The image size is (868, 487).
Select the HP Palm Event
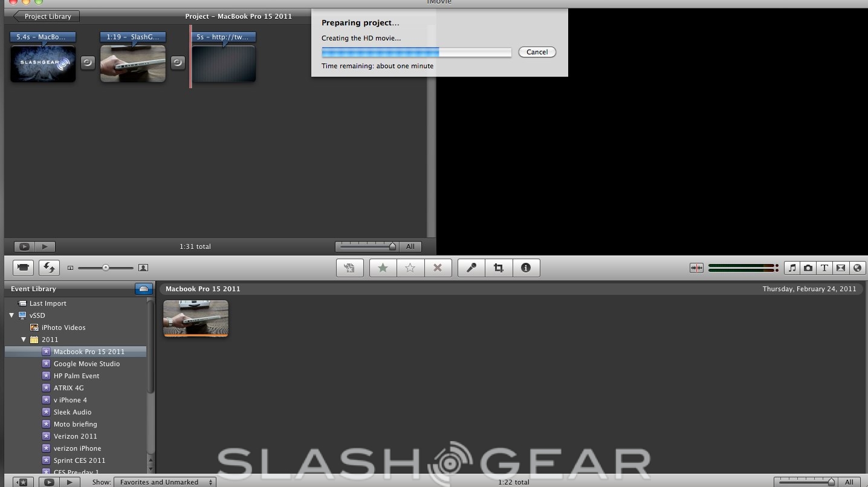[76, 376]
